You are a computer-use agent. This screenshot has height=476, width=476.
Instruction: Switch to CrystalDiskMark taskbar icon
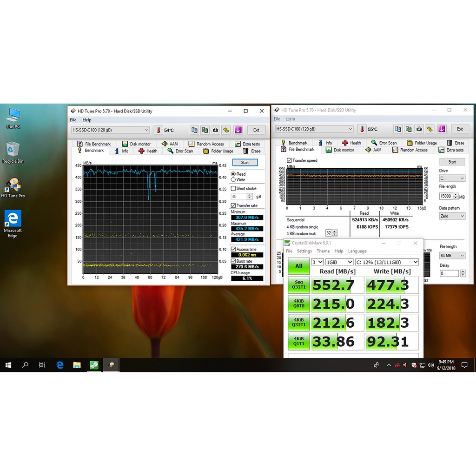pyautogui.click(x=94, y=365)
